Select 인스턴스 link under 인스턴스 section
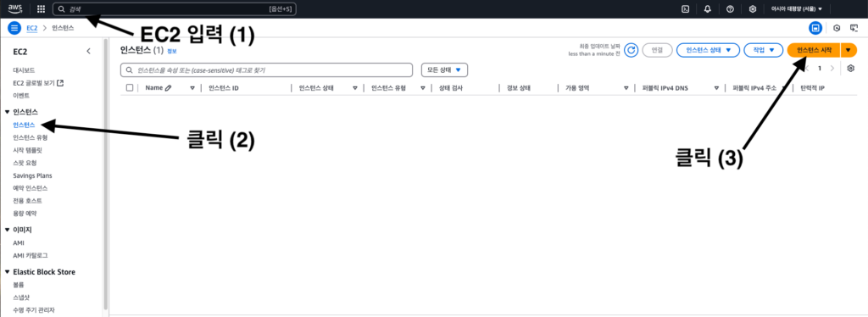 pos(24,125)
